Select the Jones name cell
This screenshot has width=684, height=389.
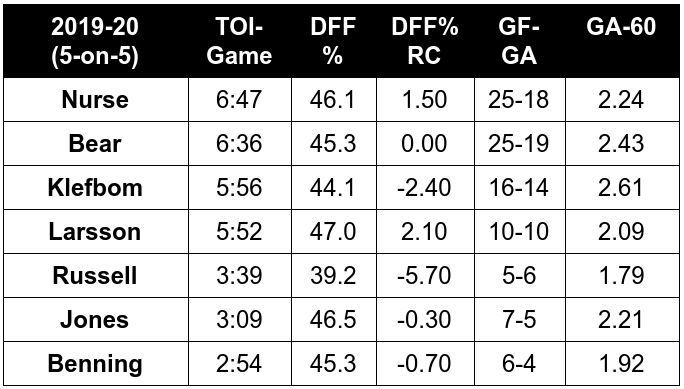[96, 320]
